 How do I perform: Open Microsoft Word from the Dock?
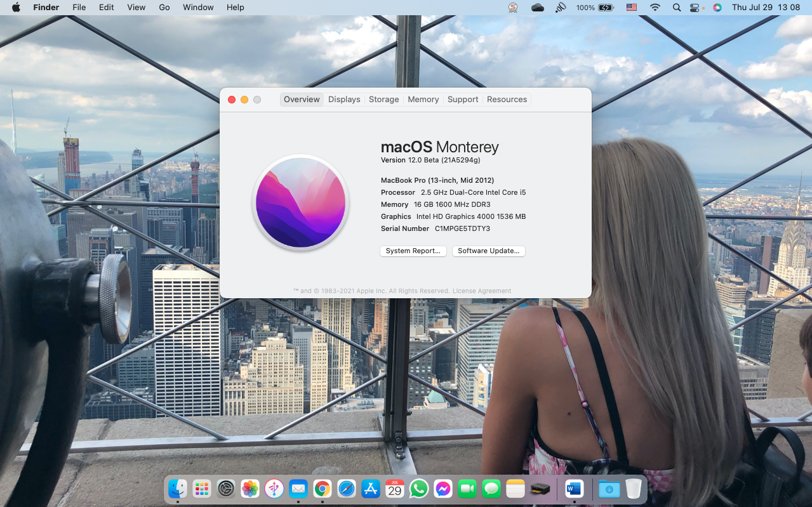[574, 489]
